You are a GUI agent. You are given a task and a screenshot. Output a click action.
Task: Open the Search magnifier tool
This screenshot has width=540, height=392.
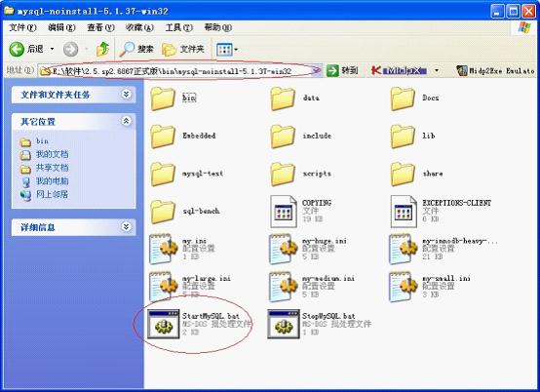click(136, 50)
